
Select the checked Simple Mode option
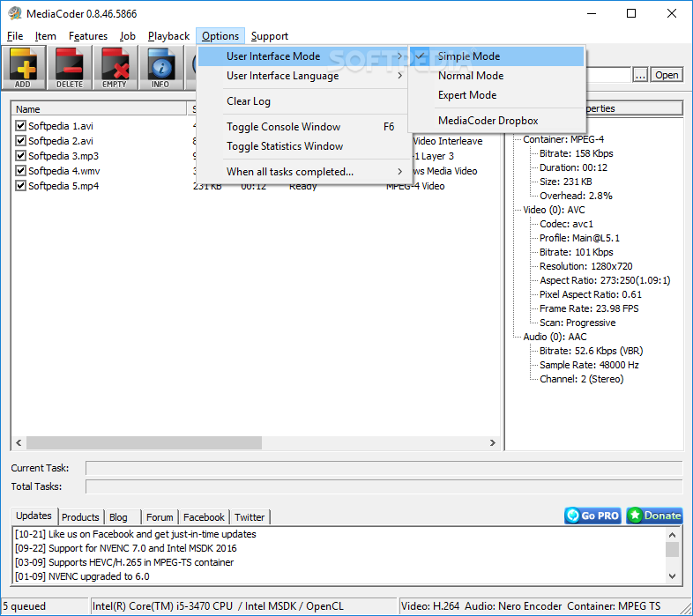pos(496,56)
